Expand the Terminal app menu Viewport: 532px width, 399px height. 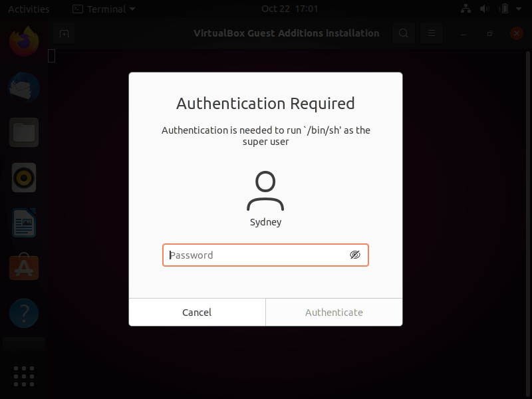(103, 9)
